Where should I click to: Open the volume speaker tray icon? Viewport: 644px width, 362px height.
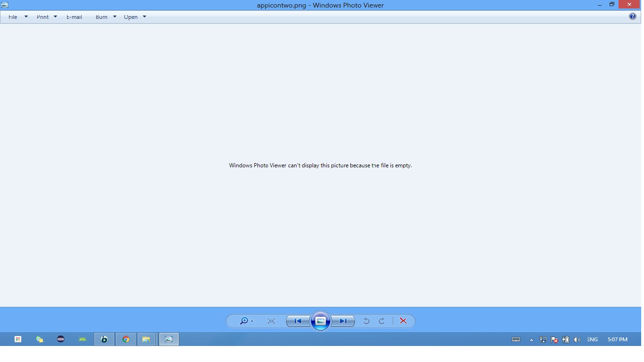click(577, 339)
